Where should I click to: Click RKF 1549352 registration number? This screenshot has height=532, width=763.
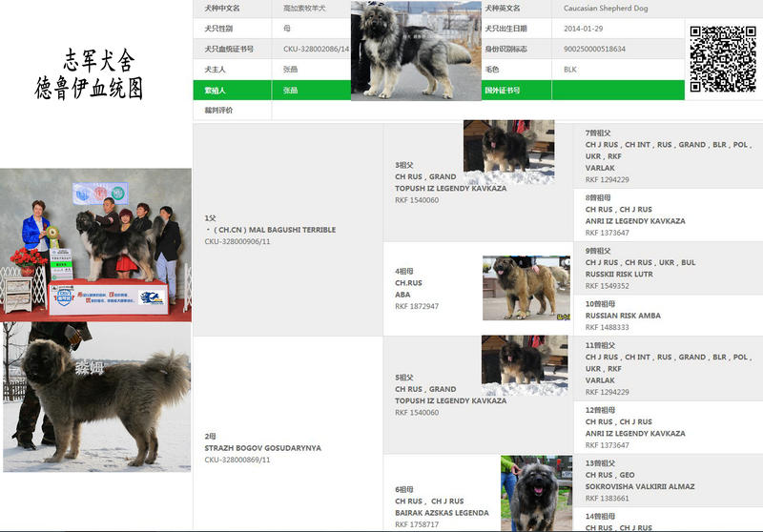tap(607, 286)
